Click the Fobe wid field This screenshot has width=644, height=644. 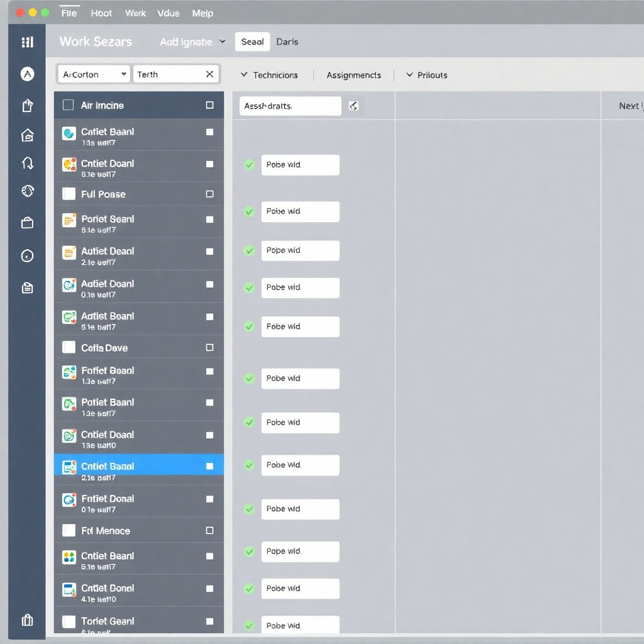click(x=300, y=326)
